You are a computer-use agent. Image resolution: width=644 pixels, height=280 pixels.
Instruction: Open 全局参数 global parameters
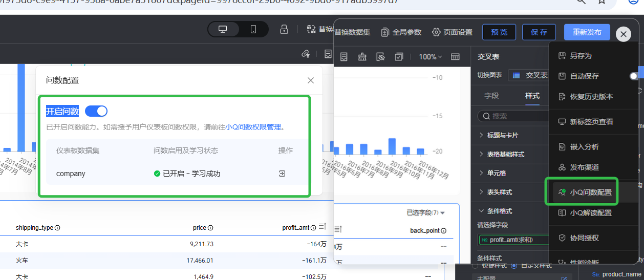coord(401,32)
